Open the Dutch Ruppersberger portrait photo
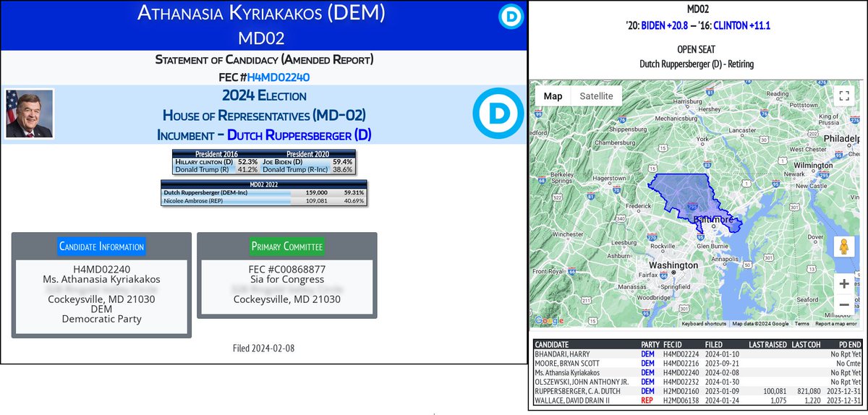This screenshot has height=415, width=868. coord(30,114)
